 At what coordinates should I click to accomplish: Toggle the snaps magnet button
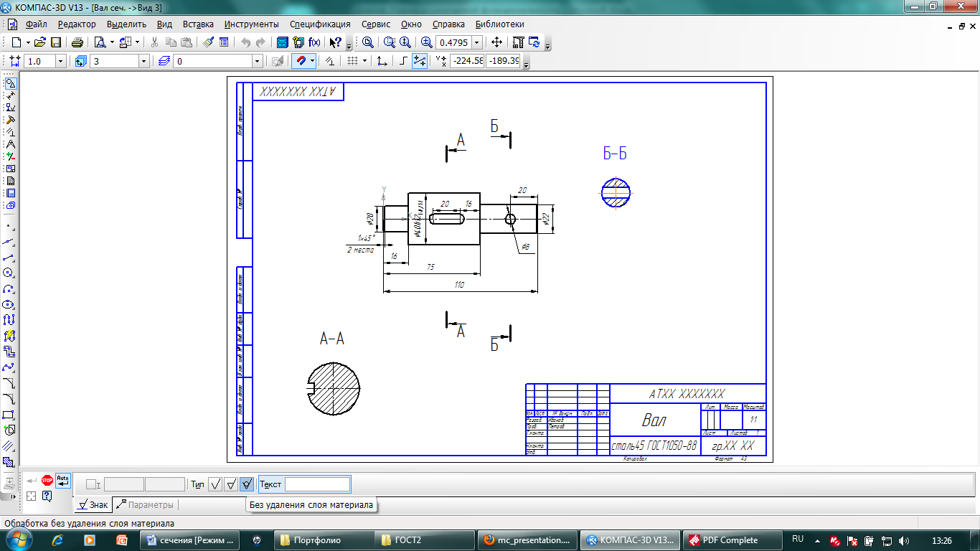301,61
